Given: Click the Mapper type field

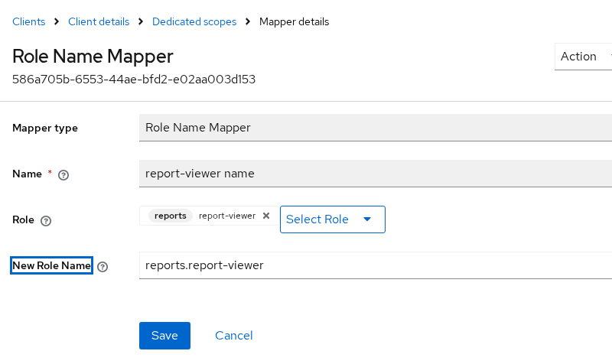Looking at the screenshot, I should pyautogui.click(x=376, y=128).
